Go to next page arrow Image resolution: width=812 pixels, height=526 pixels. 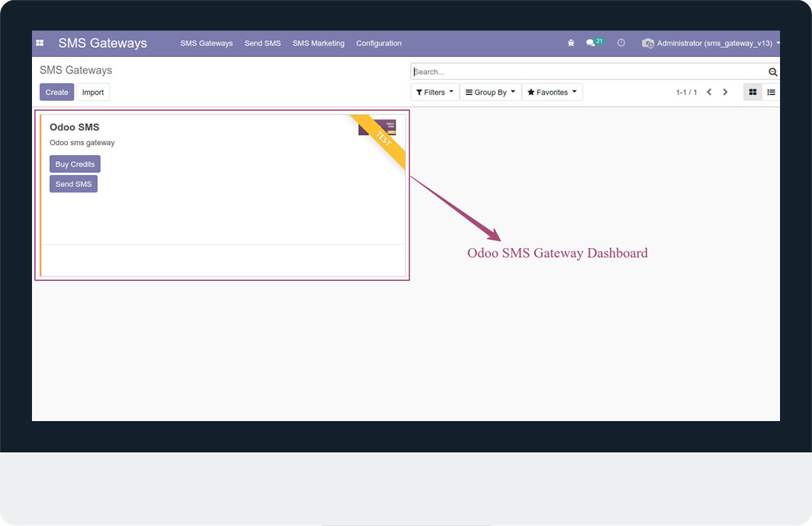tap(725, 92)
